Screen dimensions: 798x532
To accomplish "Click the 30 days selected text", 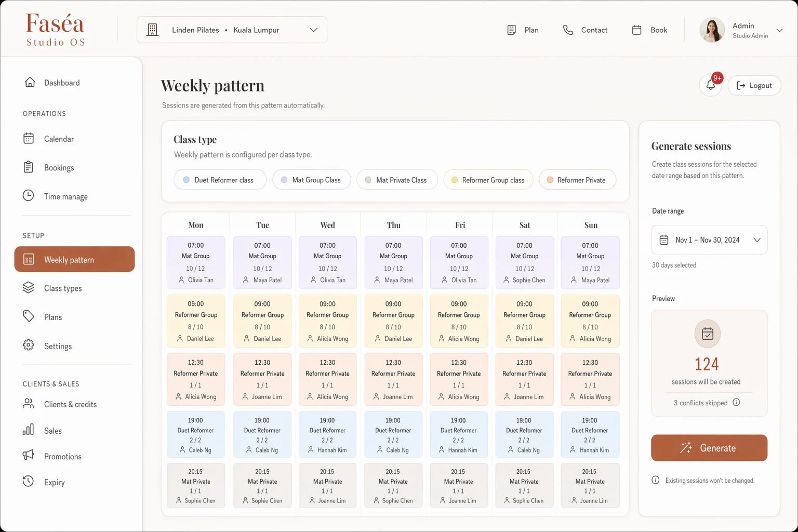I will [674, 265].
